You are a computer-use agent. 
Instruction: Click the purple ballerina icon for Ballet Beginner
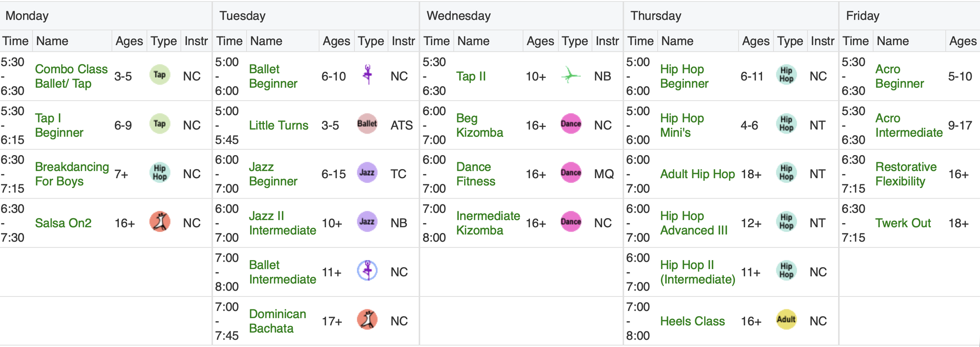(367, 75)
